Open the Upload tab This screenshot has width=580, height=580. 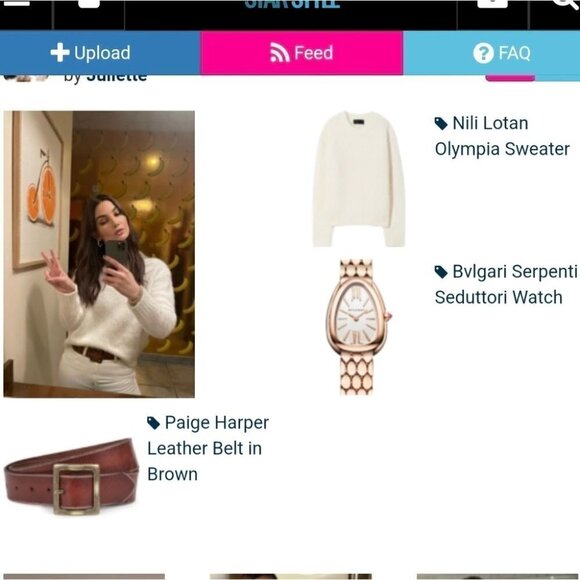click(100, 53)
